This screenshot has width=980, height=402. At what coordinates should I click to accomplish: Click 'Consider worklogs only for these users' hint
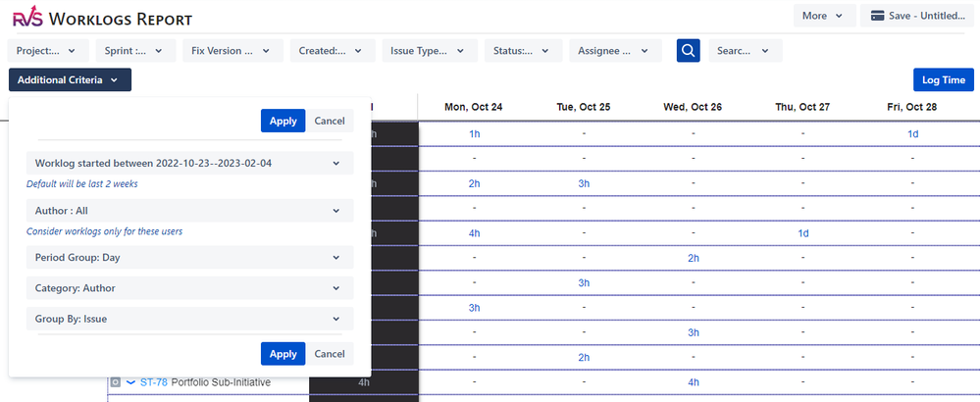point(104,231)
